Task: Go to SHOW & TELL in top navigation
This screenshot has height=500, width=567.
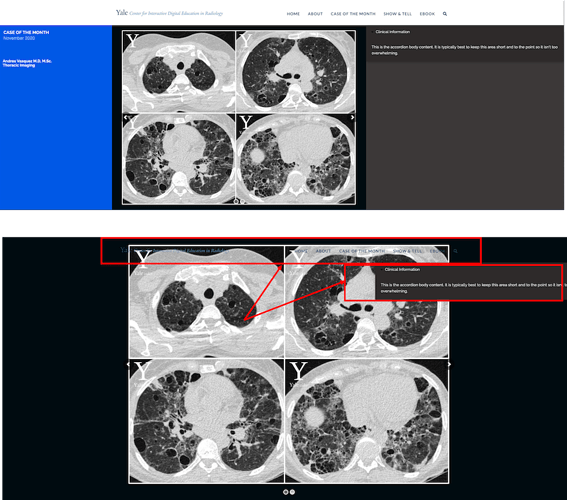Action: click(397, 14)
